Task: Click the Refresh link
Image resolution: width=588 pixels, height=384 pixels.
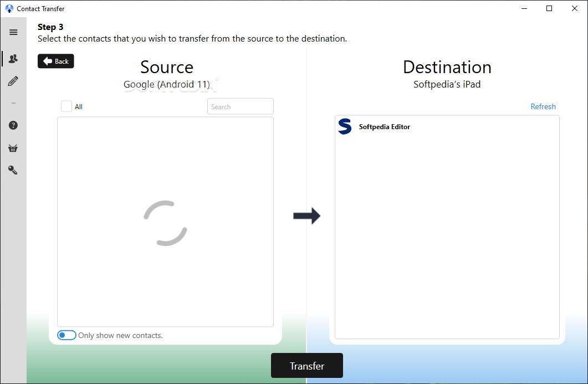Action: 543,106
